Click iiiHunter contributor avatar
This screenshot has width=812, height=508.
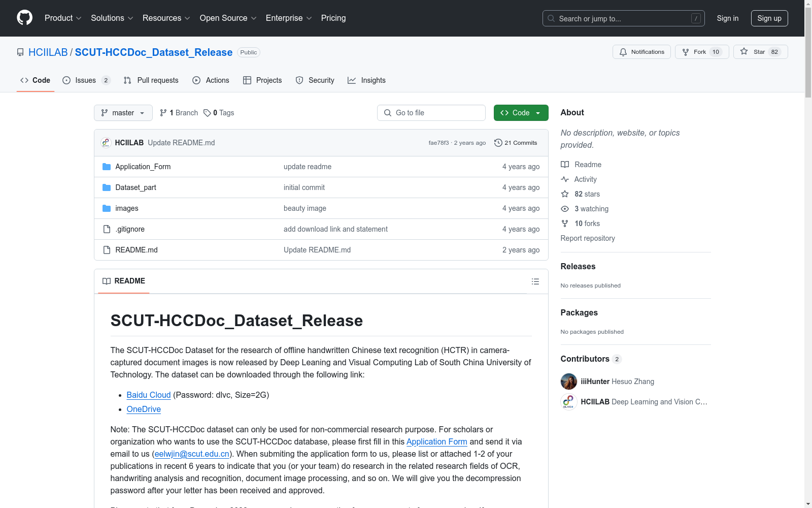[x=568, y=382]
